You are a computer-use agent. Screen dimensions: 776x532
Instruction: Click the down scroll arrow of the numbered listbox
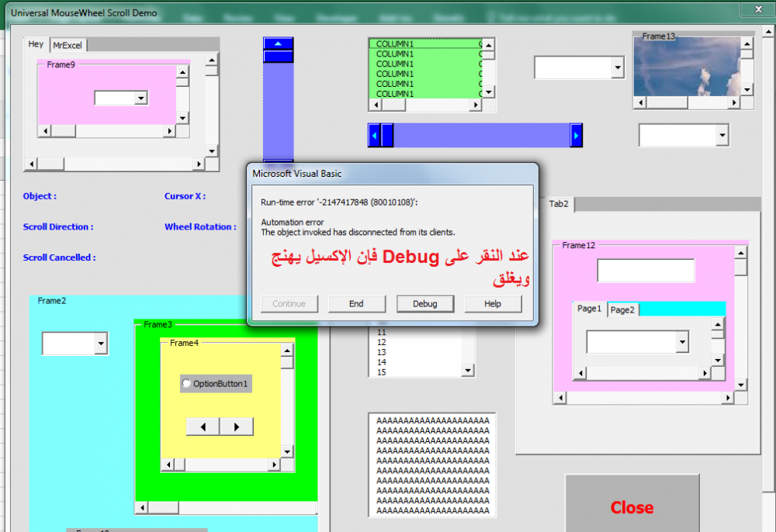468,370
